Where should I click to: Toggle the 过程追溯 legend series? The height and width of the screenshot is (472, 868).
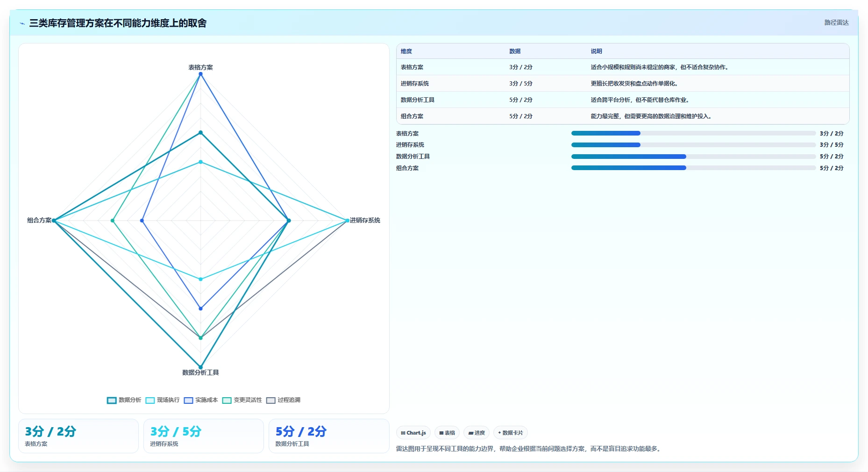[x=283, y=400]
